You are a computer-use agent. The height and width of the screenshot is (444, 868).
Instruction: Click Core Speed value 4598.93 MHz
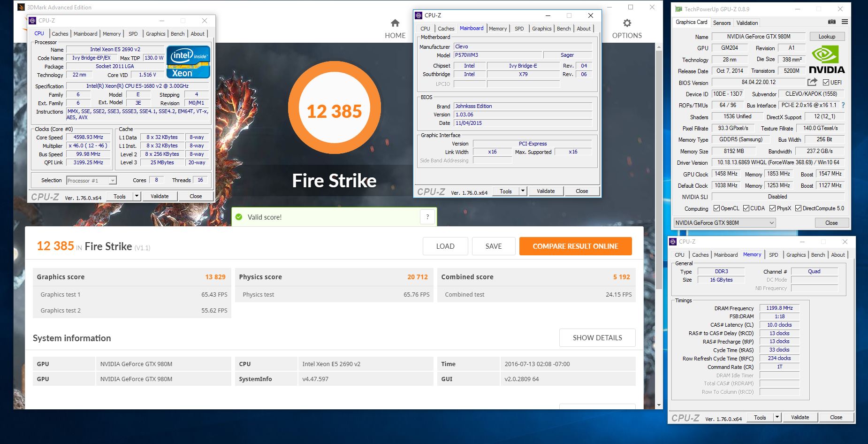[88, 137]
